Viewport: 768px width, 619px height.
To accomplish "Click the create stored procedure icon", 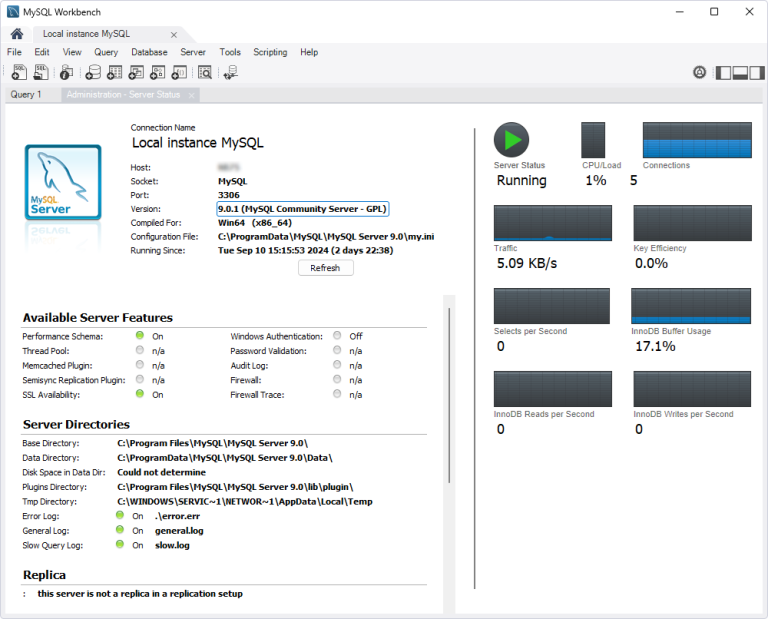I will click(159, 72).
